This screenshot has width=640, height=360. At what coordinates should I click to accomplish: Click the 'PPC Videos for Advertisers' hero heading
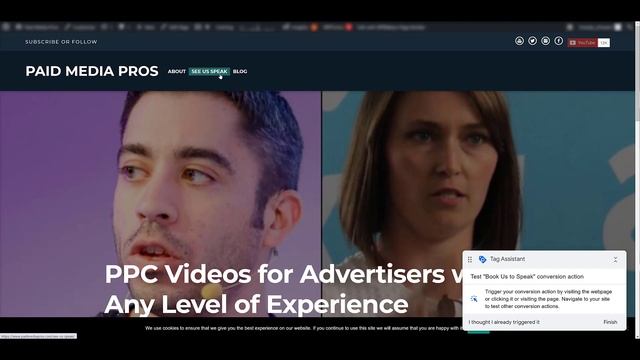click(x=284, y=289)
